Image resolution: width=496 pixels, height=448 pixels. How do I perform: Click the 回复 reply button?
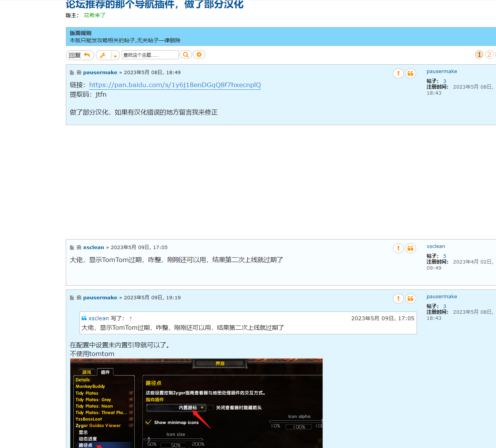(79, 55)
